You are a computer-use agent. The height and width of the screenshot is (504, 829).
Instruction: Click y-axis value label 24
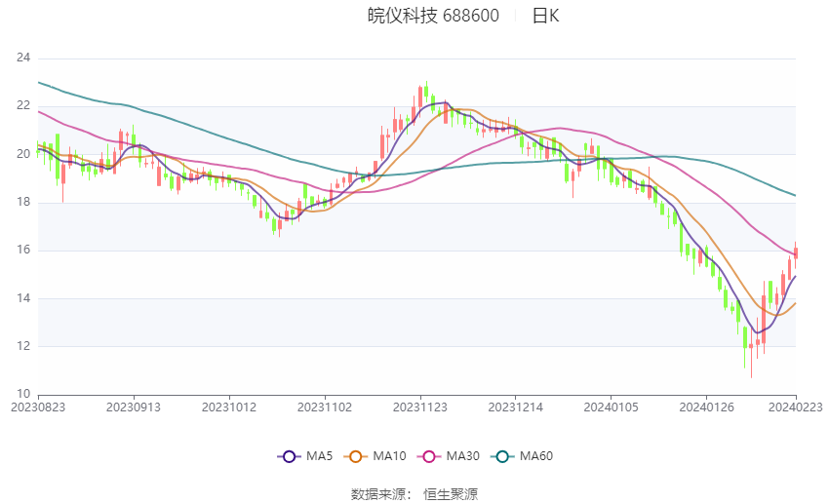click(23, 58)
